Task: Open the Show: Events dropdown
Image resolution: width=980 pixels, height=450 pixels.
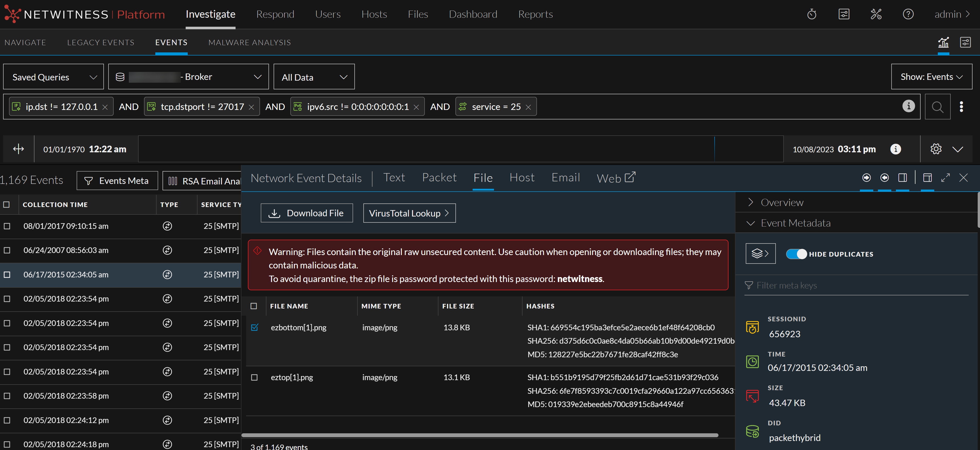Action: (931, 76)
